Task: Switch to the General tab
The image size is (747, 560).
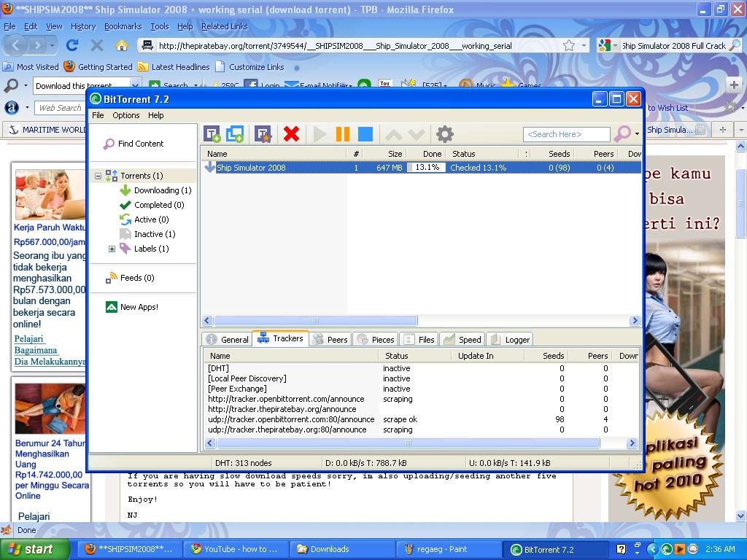Action: point(228,340)
